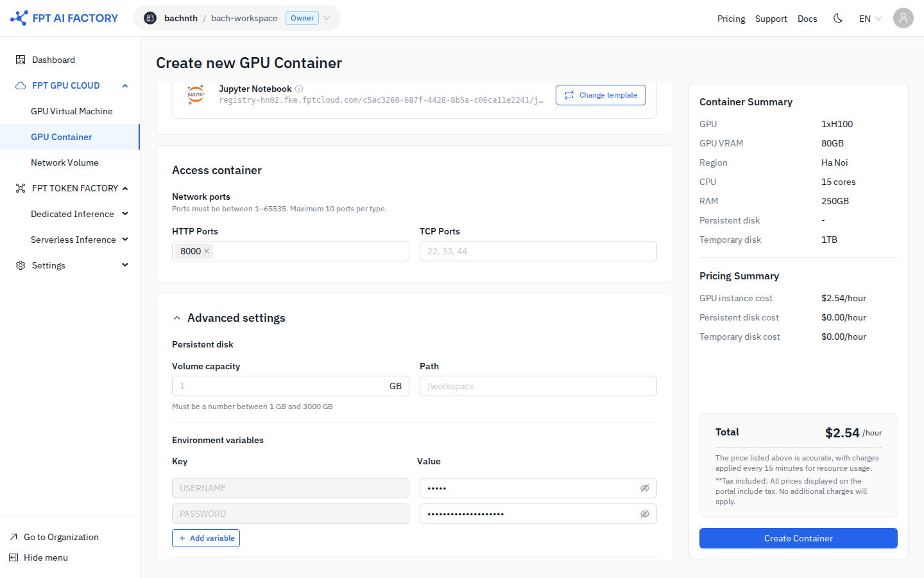This screenshot has height=578, width=924.
Task: Go to Dashboard in sidebar
Action: point(53,60)
